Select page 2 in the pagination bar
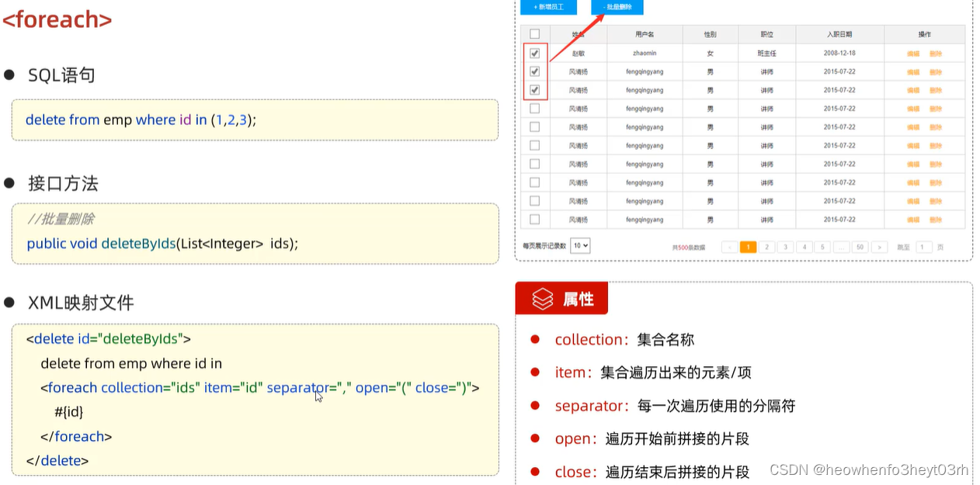This screenshot has height=485, width=980. point(766,247)
